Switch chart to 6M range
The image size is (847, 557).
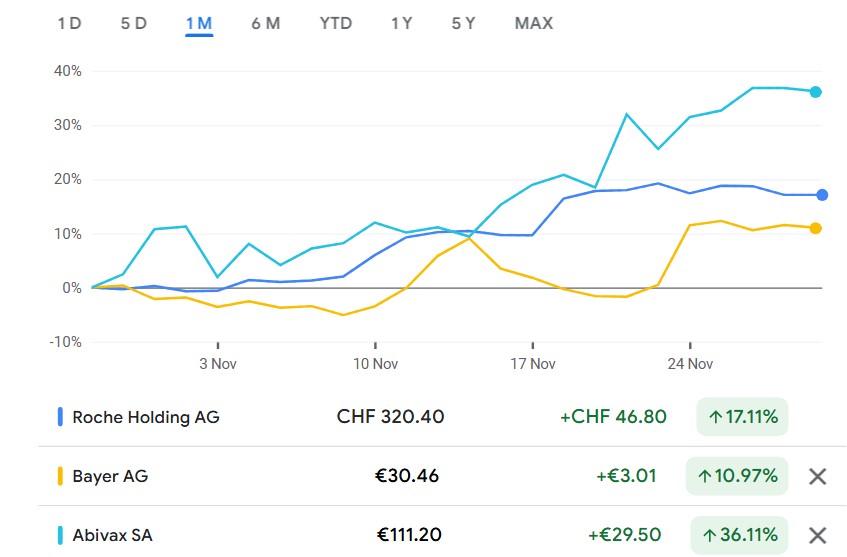[x=265, y=23]
